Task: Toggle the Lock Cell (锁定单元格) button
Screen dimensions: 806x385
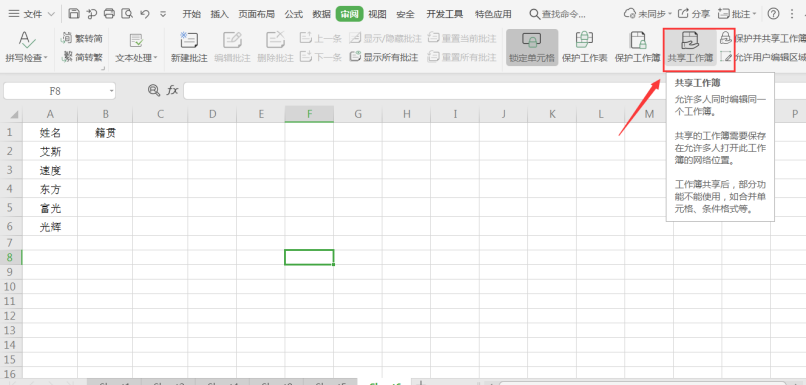Action: 532,47
